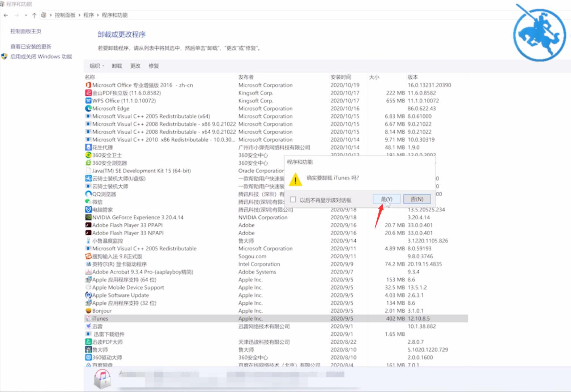
Task: Click the 搜狗输入法 icon
Action: coord(88,256)
